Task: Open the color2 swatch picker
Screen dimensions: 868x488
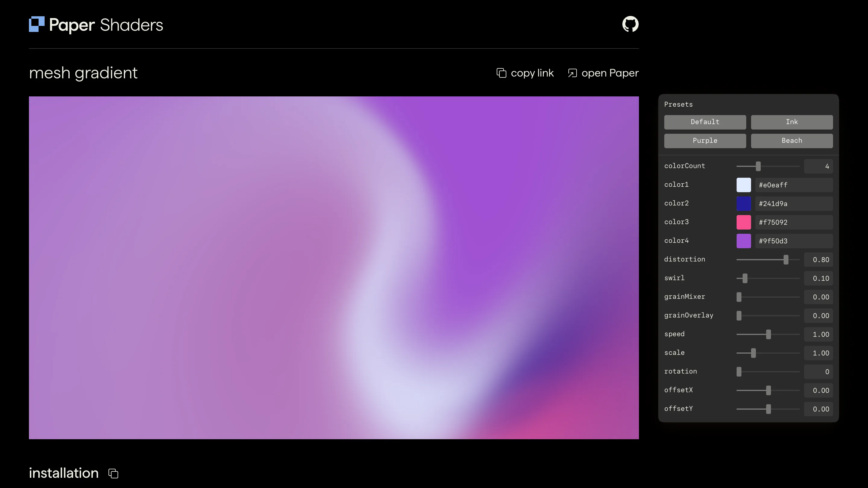Action: point(744,203)
